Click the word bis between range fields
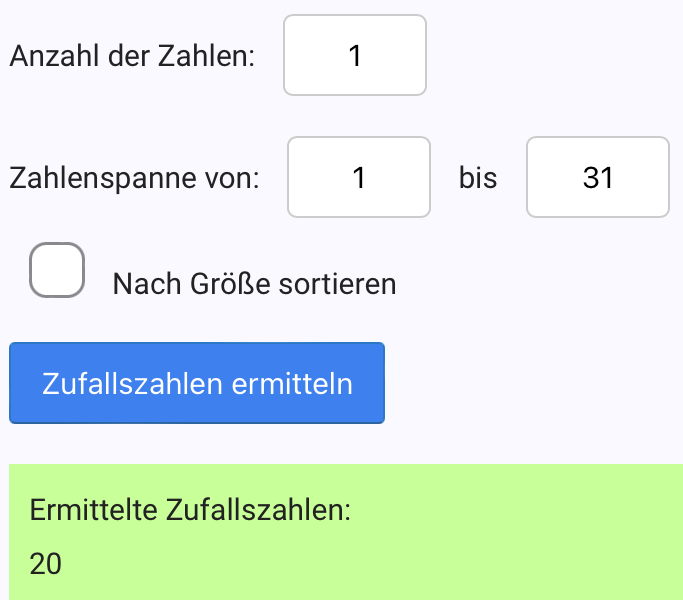683x600 pixels. pyautogui.click(x=478, y=179)
